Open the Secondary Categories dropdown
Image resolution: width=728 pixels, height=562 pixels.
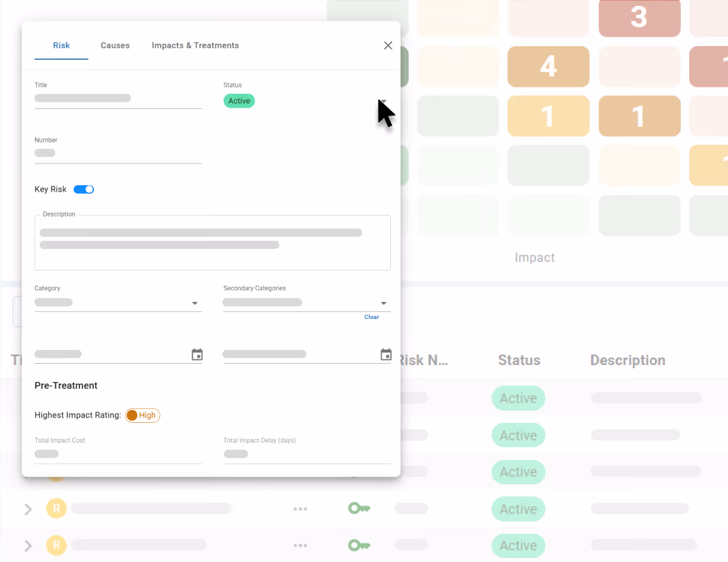(x=307, y=303)
